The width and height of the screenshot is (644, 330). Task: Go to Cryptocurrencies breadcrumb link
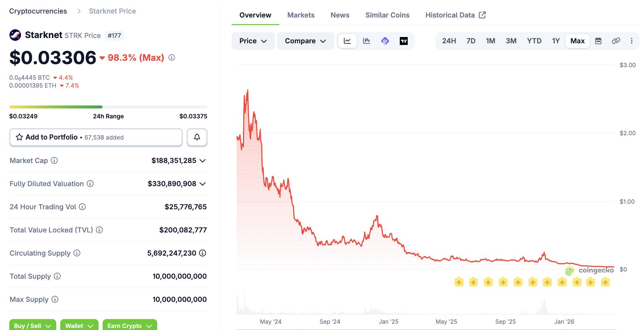point(38,11)
